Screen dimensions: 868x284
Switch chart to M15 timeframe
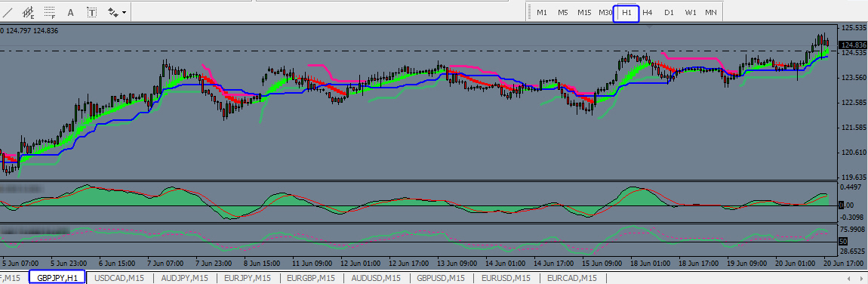coord(584,12)
